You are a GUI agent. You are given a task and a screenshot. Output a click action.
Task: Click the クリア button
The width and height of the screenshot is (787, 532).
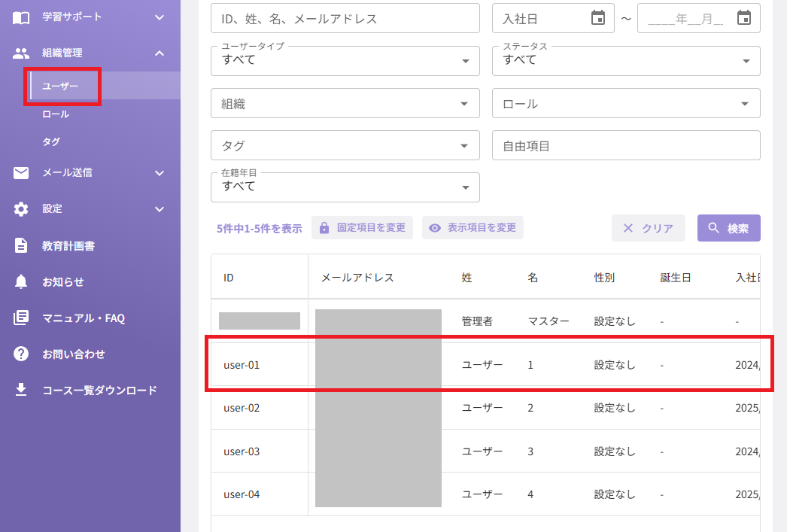(x=649, y=228)
